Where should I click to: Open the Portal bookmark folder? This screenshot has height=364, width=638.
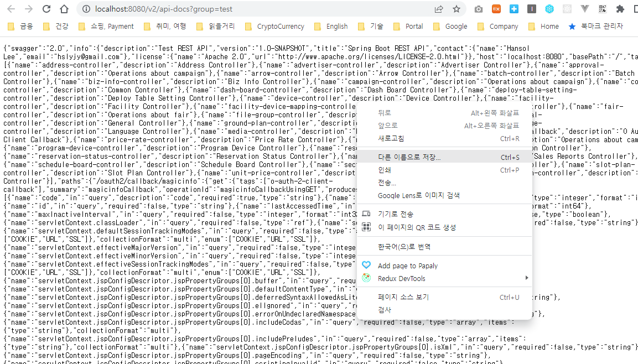click(x=408, y=27)
